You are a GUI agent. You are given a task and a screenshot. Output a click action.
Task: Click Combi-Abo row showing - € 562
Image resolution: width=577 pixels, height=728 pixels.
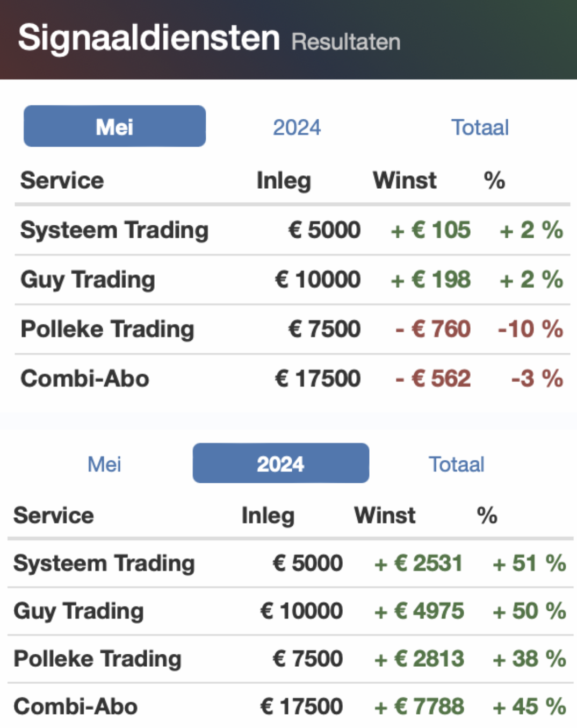292,379
